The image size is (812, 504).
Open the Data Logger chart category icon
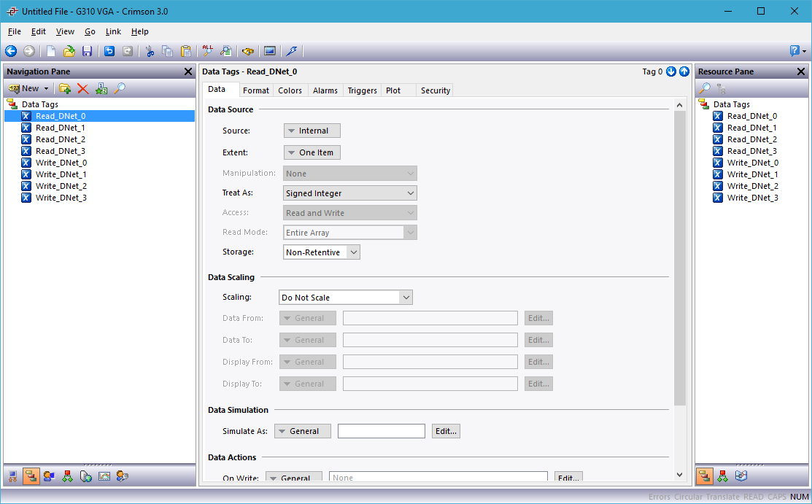(104, 476)
